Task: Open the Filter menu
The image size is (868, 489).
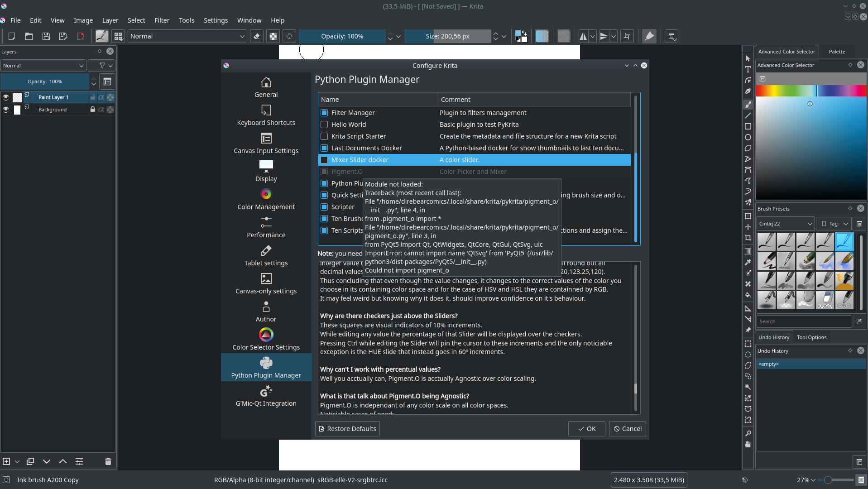Action: 162,20
